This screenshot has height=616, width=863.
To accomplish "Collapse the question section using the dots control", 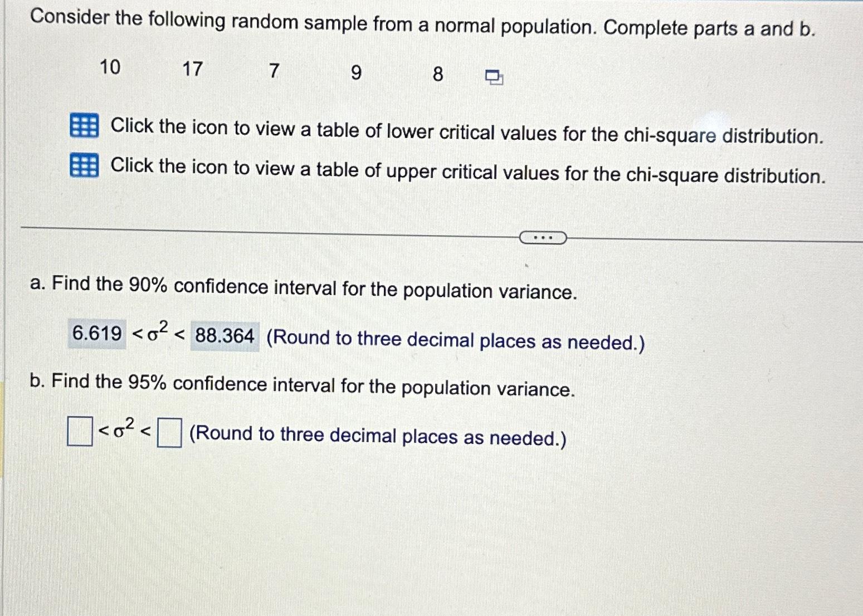I will (x=543, y=237).
